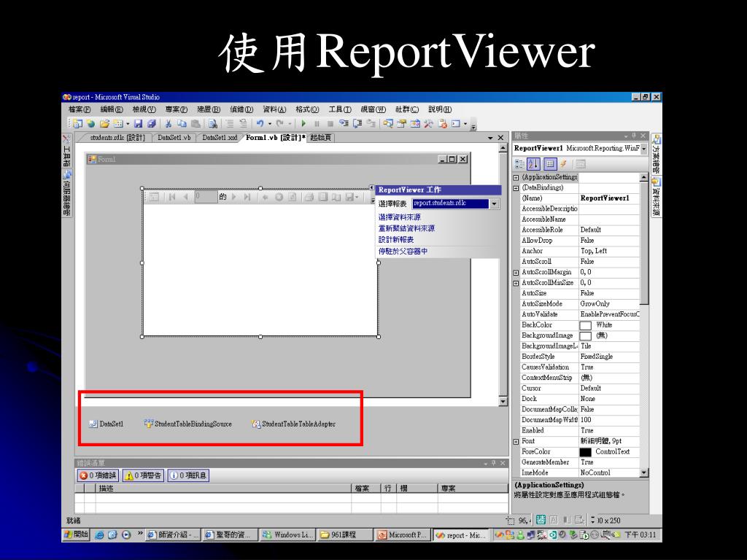Click the ForeColor black swatch
The image size is (747, 560).
pyautogui.click(x=585, y=452)
